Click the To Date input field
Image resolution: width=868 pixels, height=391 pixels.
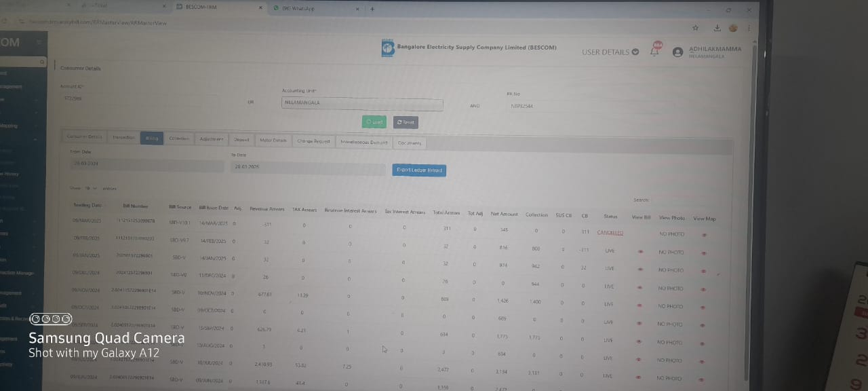(307, 166)
